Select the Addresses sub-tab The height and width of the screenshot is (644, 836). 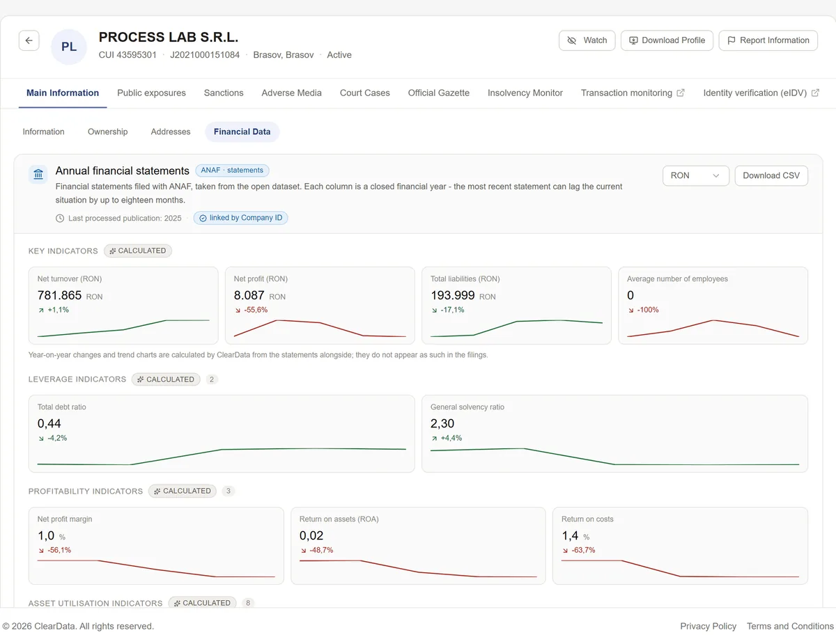click(171, 132)
